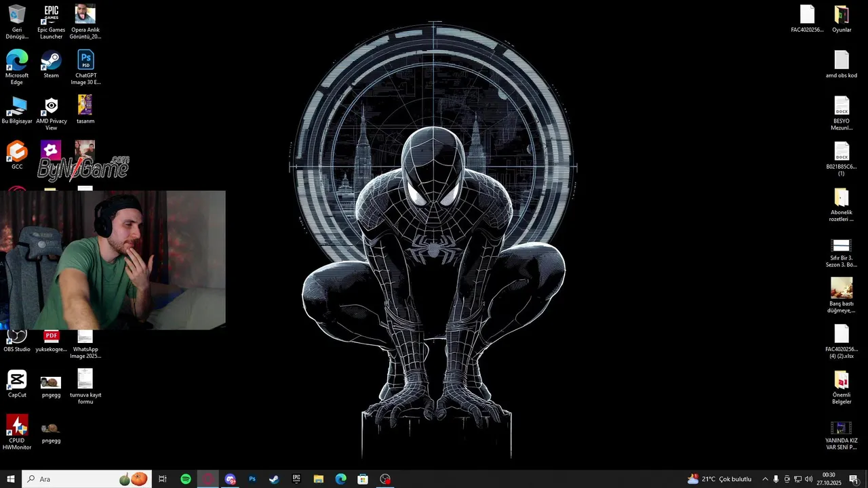Viewport: 868px width, 488px height.
Task: Open the Bu Bilgisayar desktop icon
Action: coord(17,110)
